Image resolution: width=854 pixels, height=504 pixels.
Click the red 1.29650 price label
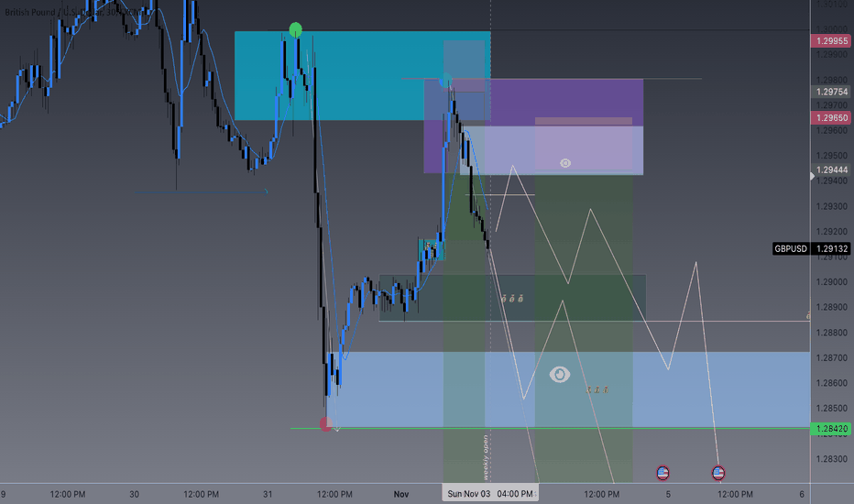(830, 117)
